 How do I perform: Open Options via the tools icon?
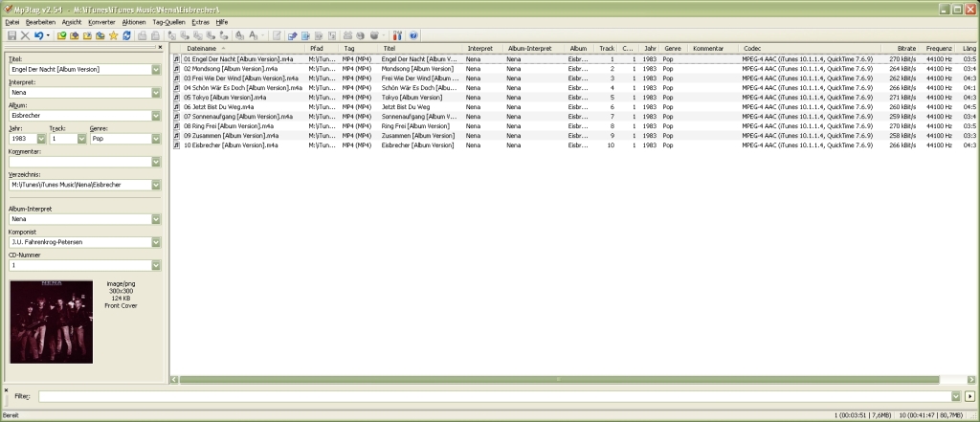click(399, 35)
